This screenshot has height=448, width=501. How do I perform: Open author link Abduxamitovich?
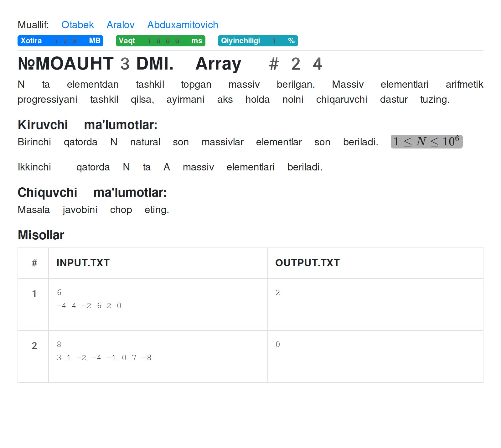coord(183,25)
